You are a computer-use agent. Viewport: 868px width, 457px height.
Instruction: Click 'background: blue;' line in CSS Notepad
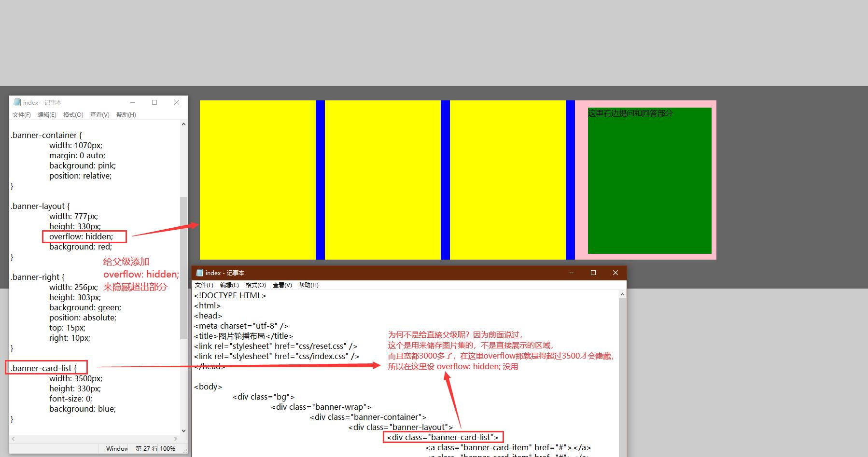click(83, 409)
